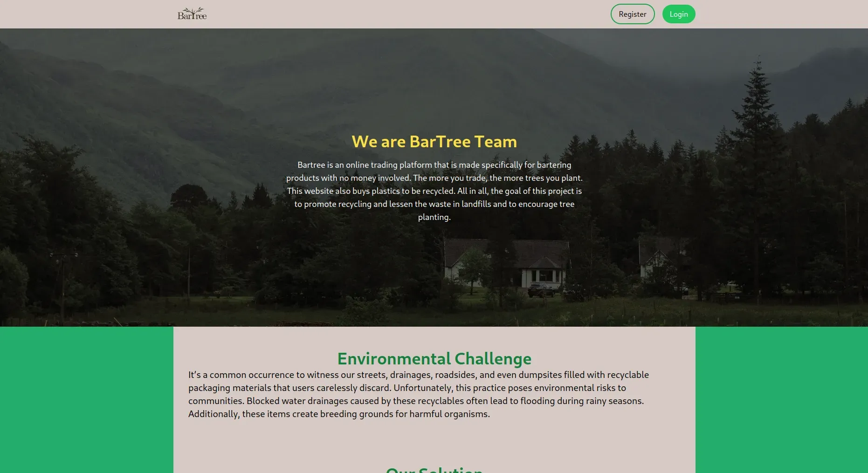Screen dimensions: 868x473
Task: Select the 'Environmental Challenge' heading
Action: [434, 358]
